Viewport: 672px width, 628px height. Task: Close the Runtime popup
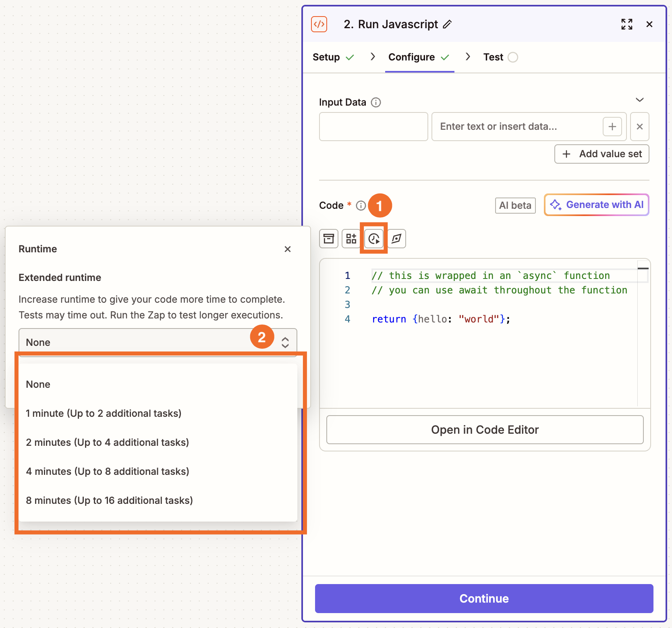(x=288, y=249)
